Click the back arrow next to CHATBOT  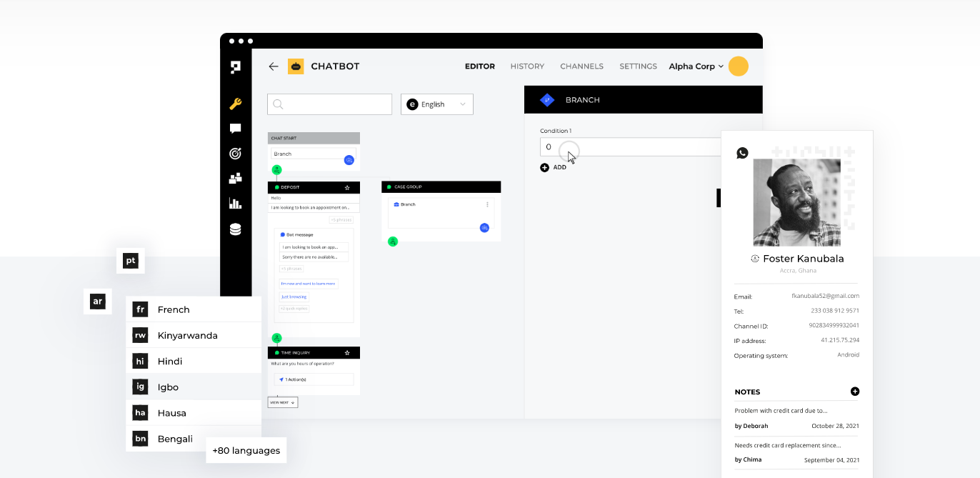point(274,66)
